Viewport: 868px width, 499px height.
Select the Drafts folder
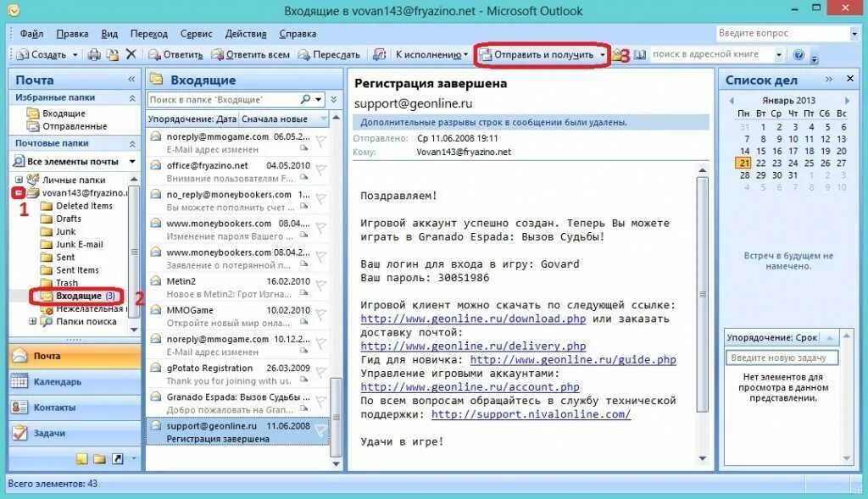coord(69,219)
